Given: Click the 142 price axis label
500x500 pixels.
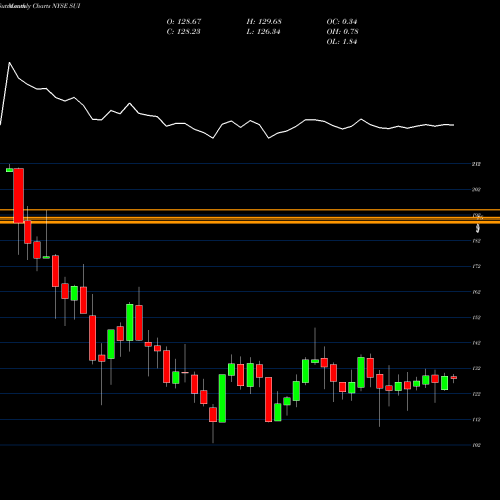Looking at the screenshot, I should tap(476, 343).
